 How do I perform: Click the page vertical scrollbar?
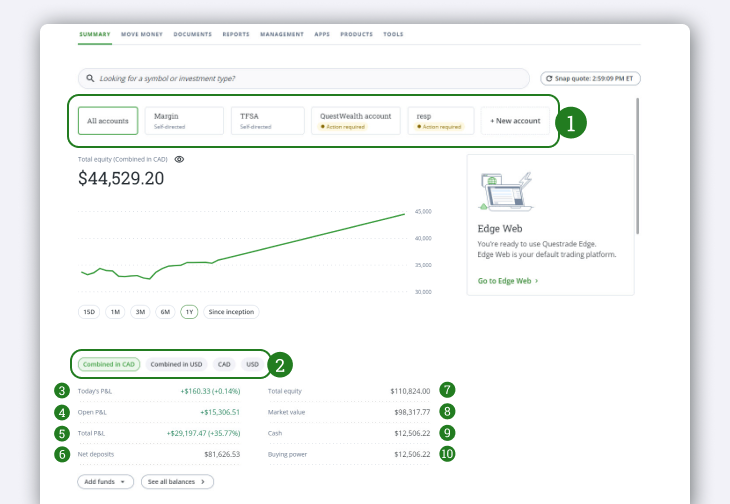[637, 166]
